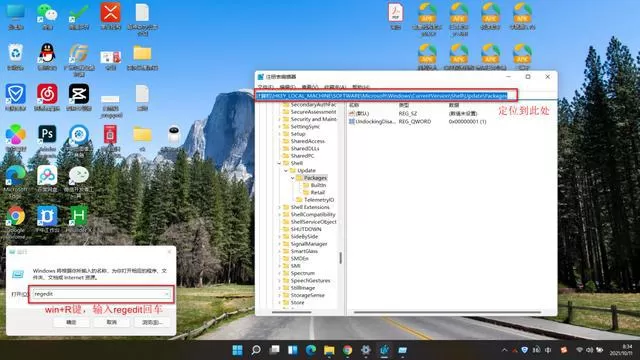
Task: Open the run box history dropdown arrow
Action: (x=167, y=294)
